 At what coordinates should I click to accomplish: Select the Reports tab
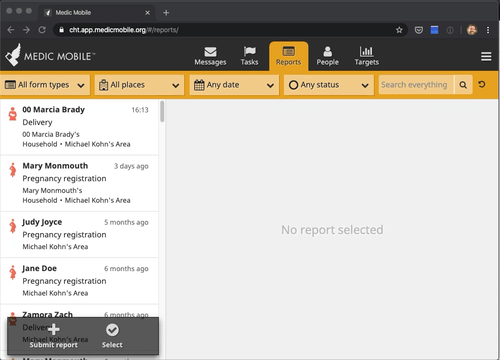pyautogui.click(x=289, y=56)
